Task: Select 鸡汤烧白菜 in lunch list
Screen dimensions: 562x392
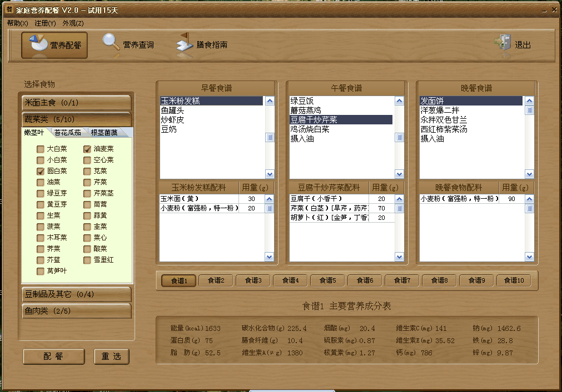Action: pos(341,129)
